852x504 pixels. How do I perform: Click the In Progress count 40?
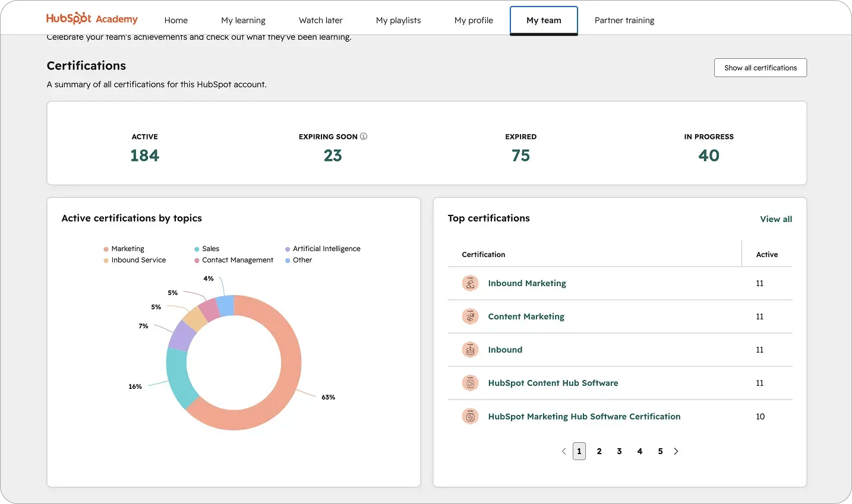click(x=709, y=156)
